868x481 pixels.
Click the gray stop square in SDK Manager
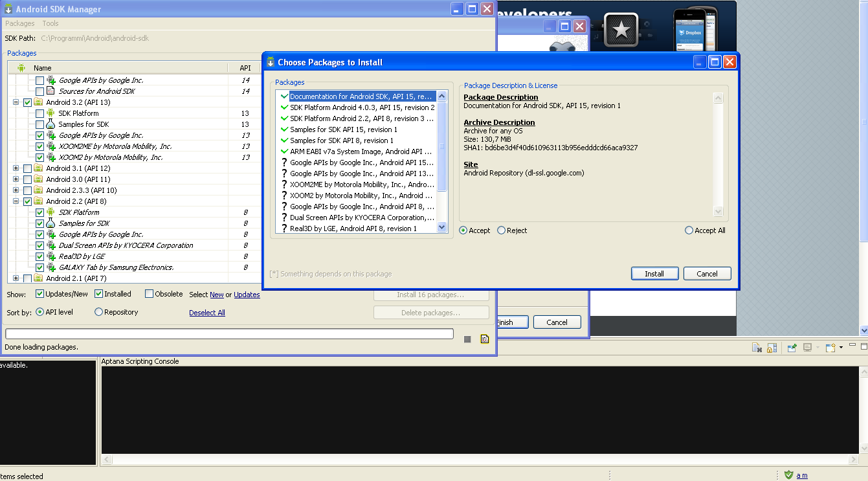pos(467,339)
